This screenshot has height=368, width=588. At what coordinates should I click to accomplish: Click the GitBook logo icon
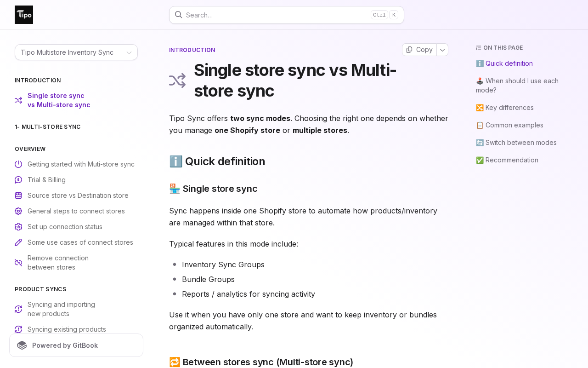click(x=22, y=345)
